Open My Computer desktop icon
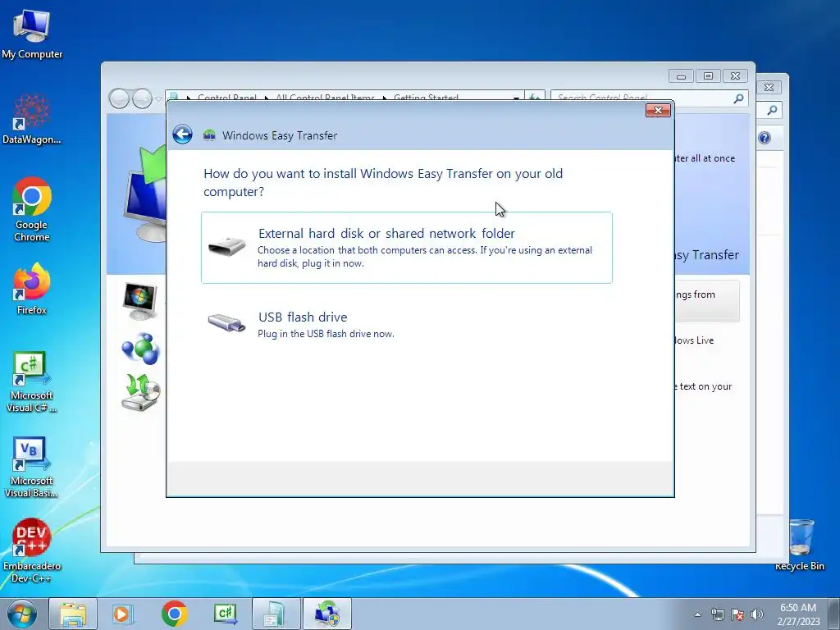 tap(32, 34)
